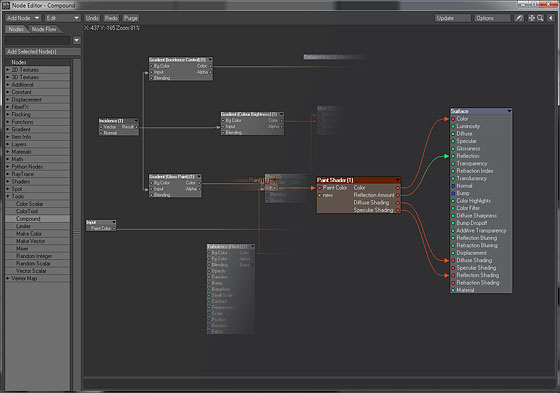Select Mixer in the Tools list
Image resolution: width=560 pixels, height=393 pixels.
click(x=38, y=249)
